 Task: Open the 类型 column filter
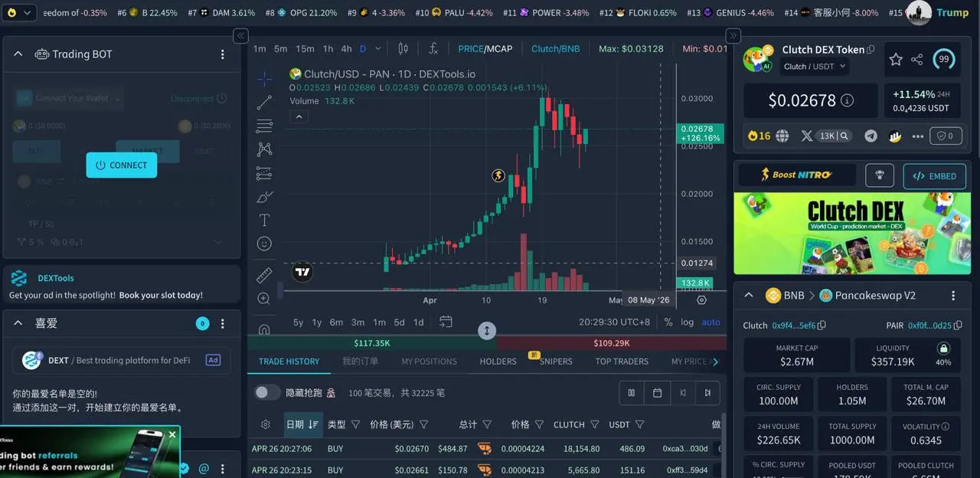tap(354, 424)
